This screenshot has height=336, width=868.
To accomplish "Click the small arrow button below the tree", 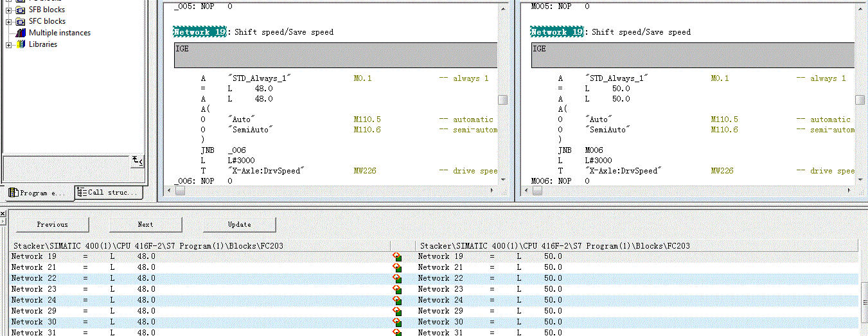I will tap(137, 161).
